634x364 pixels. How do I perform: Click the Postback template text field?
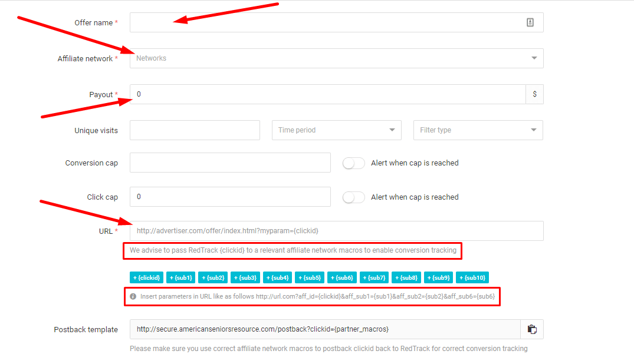pyautogui.click(x=324, y=329)
